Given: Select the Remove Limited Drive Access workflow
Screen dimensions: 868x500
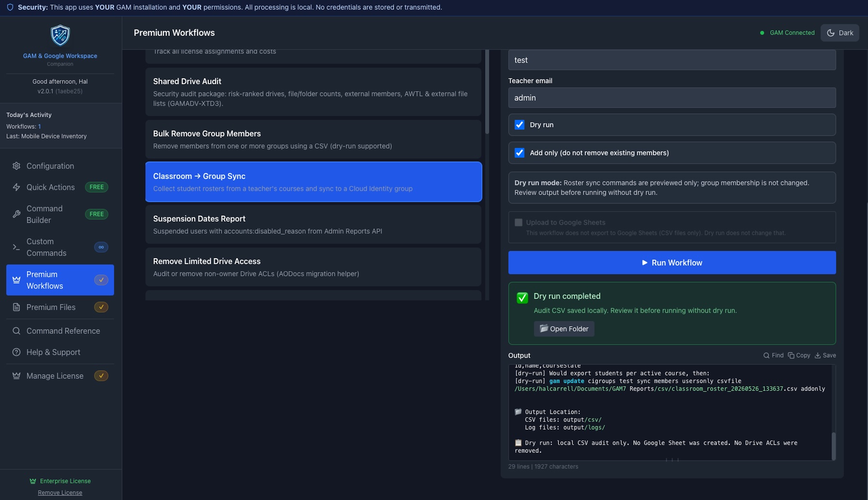Looking at the screenshot, I should 313,267.
